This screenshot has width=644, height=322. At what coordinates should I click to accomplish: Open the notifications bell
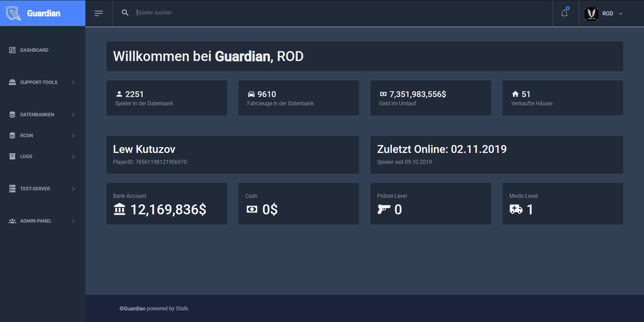(x=564, y=13)
